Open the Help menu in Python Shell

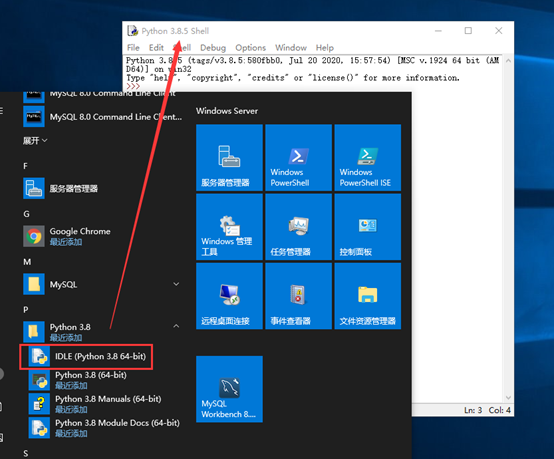coord(325,48)
